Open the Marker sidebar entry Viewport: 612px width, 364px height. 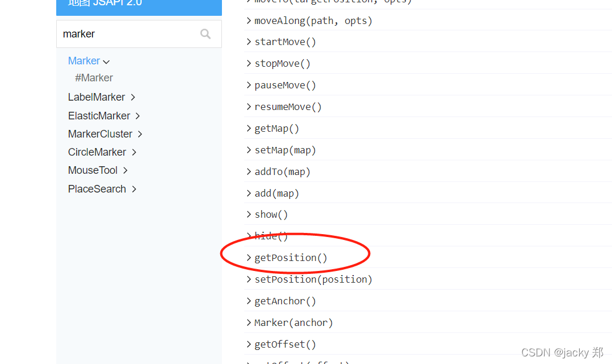pos(84,61)
